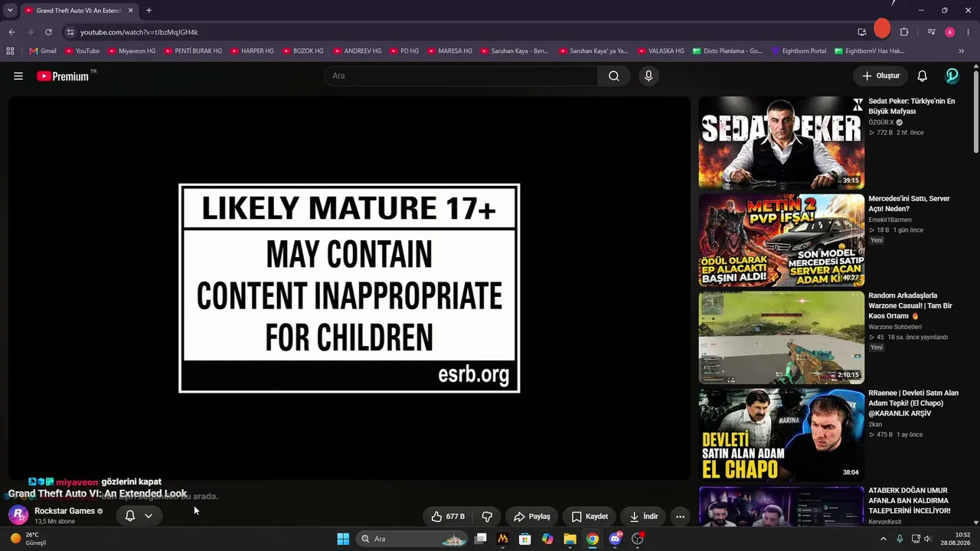Toggle channel notification bell for Rockstar Games

click(x=130, y=516)
